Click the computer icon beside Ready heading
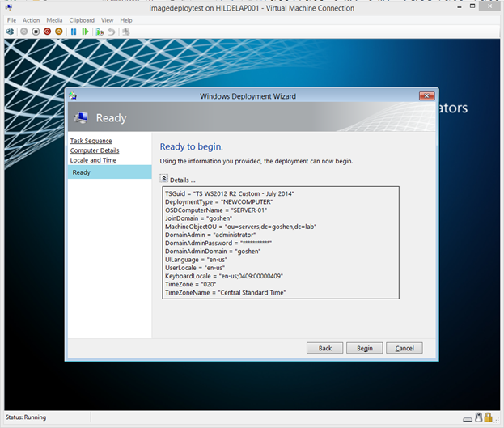The image size is (504, 428). [82, 117]
